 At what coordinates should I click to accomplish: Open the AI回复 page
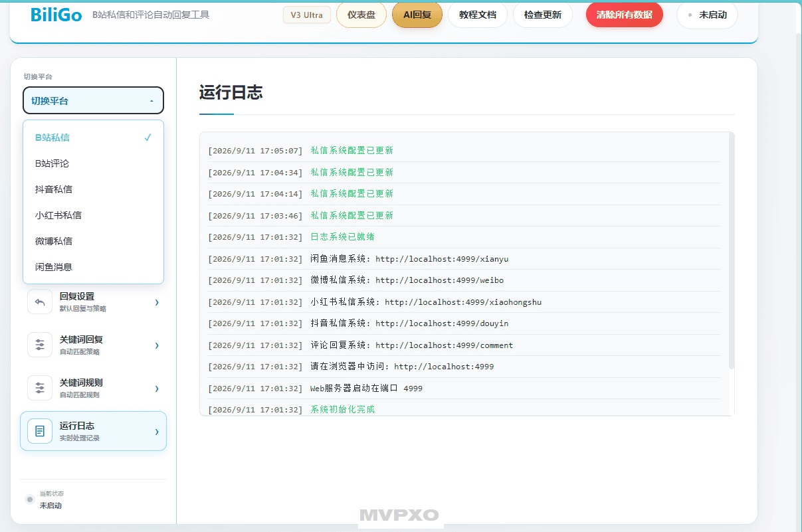click(417, 15)
